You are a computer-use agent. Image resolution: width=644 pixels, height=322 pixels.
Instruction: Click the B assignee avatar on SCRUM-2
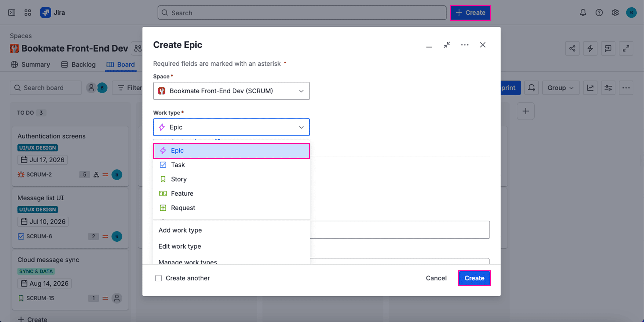(117, 174)
